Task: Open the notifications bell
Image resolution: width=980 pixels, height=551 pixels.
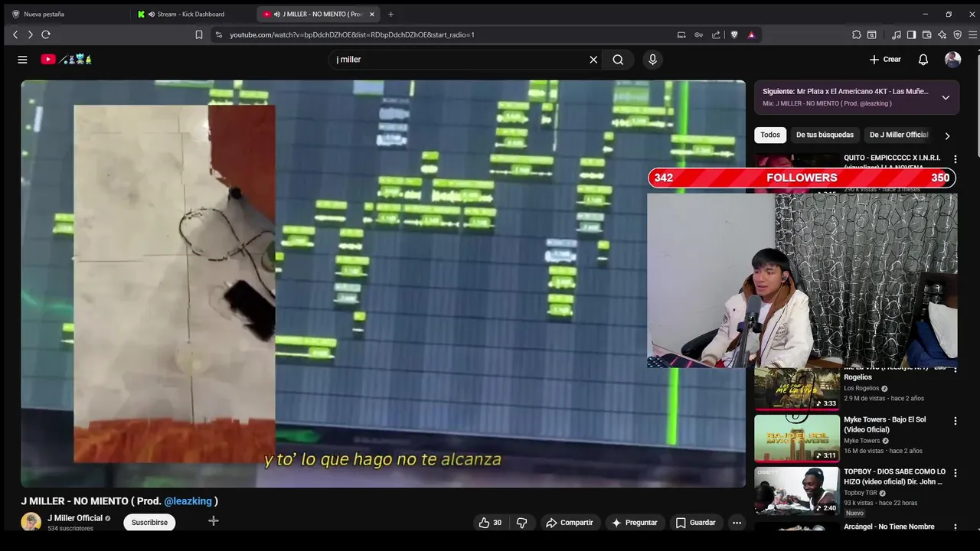Action: point(923,60)
